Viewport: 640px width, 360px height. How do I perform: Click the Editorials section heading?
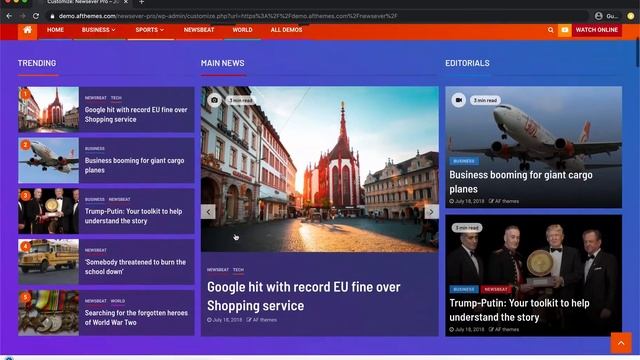click(x=467, y=63)
